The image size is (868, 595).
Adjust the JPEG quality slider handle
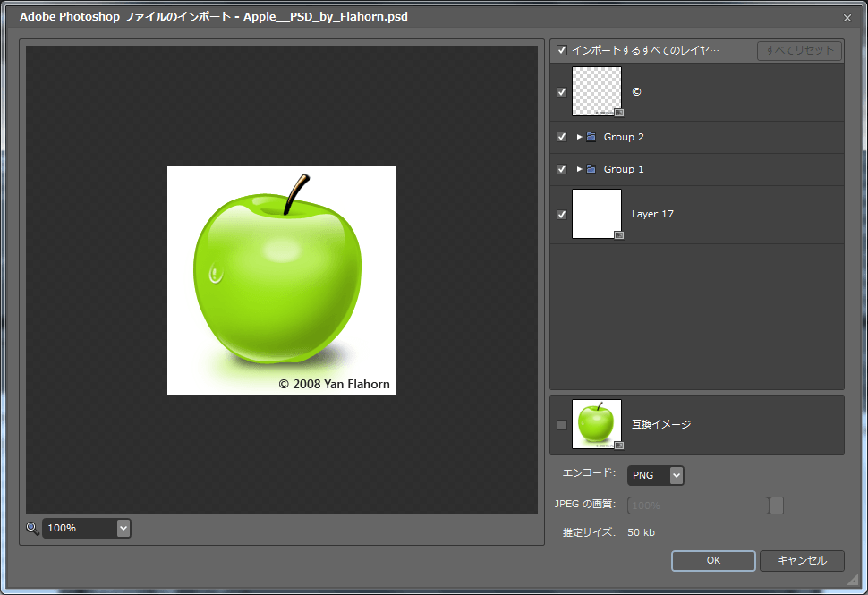(x=777, y=506)
